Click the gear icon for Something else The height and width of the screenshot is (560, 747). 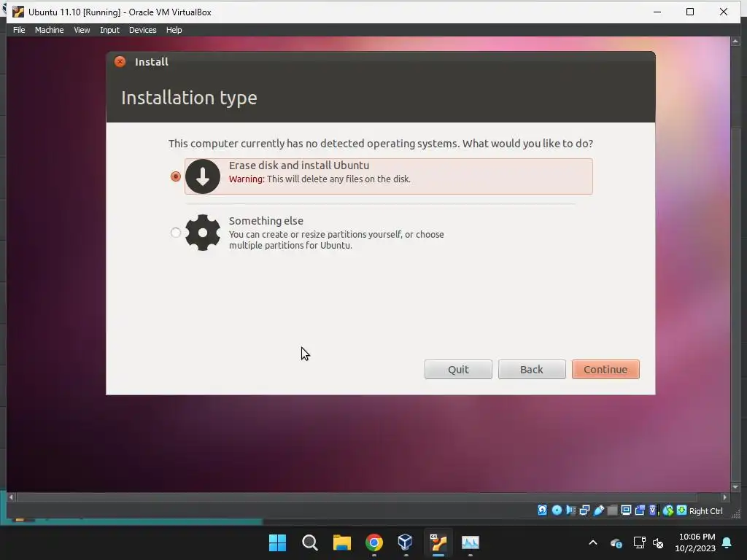(203, 233)
